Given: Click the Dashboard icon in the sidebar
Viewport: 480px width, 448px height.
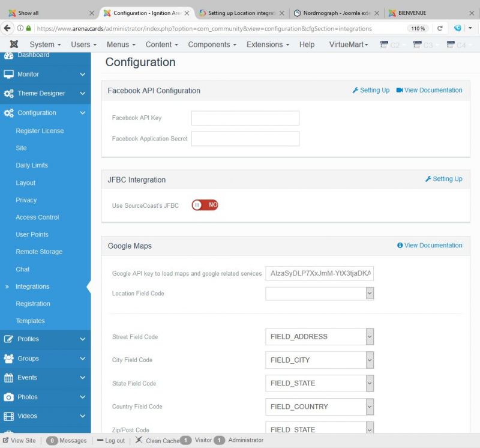Looking at the screenshot, I should 8,55.
